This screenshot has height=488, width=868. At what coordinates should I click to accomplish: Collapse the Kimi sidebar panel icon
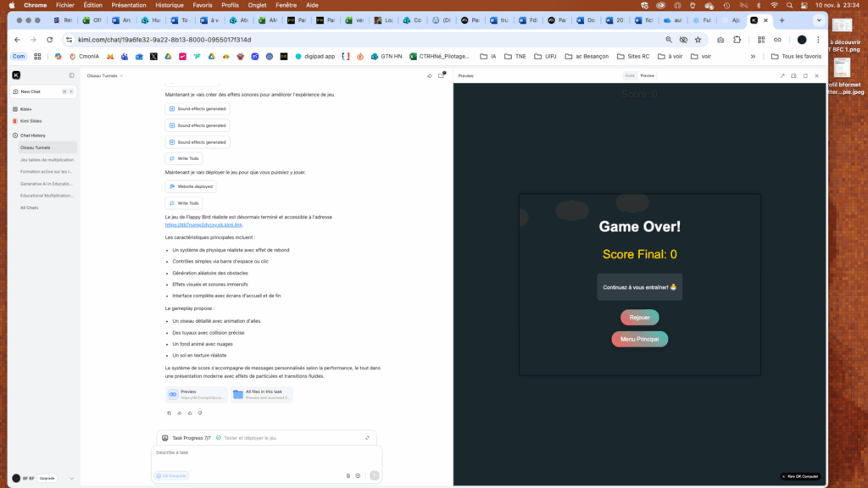(x=71, y=75)
